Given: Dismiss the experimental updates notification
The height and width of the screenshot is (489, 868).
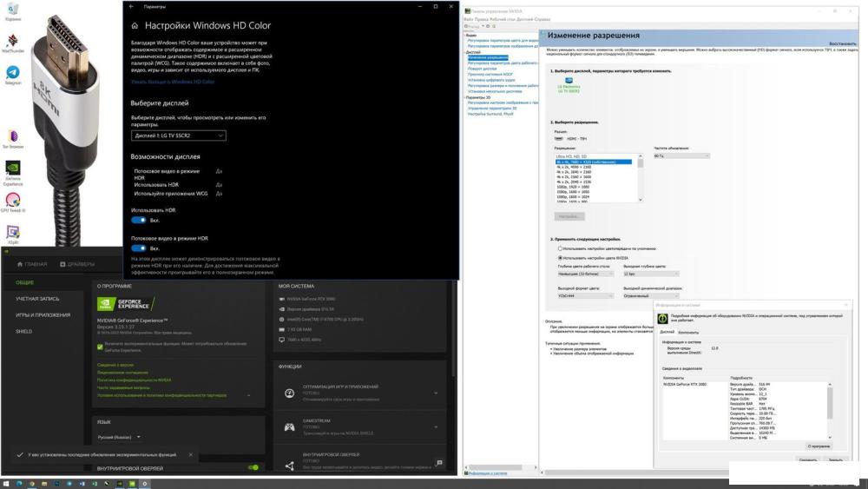Looking at the screenshot, I should coord(191,454).
